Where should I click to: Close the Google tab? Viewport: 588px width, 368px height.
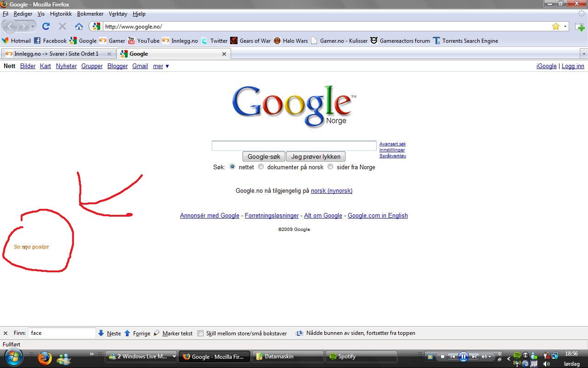pyautogui.click(x=224, y=54)
